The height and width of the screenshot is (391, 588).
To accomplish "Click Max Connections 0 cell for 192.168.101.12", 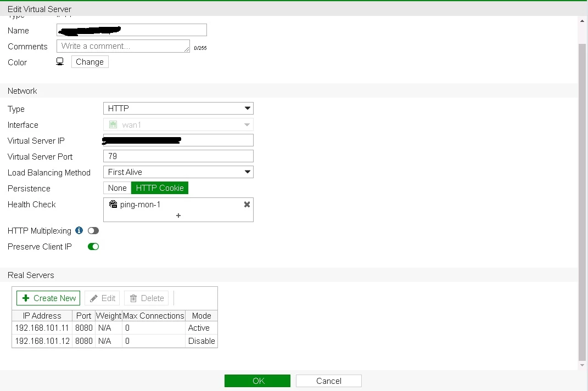I will click(x=154, y=341).
